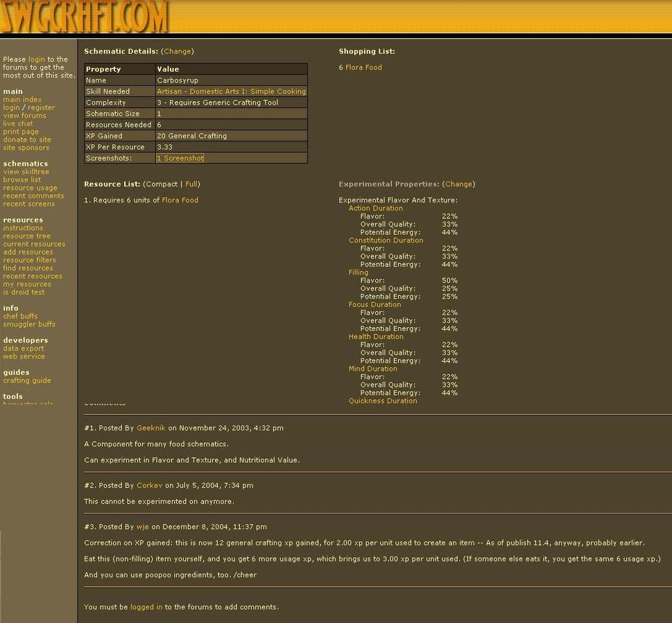The height and width of the screenshot is (623, 672).
Task: Go to view forums in sidebar
Action: [24, 116]
